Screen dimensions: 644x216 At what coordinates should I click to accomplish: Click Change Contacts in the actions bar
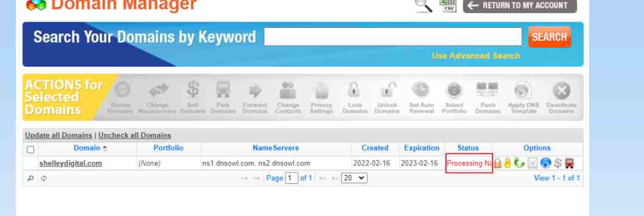[287, 98]
